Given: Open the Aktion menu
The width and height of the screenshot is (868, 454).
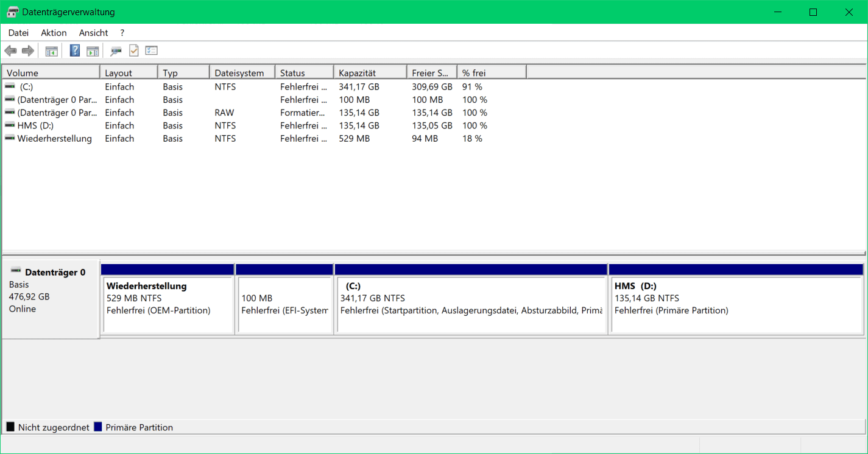Looking at the screenshot, I should (54, 33).
